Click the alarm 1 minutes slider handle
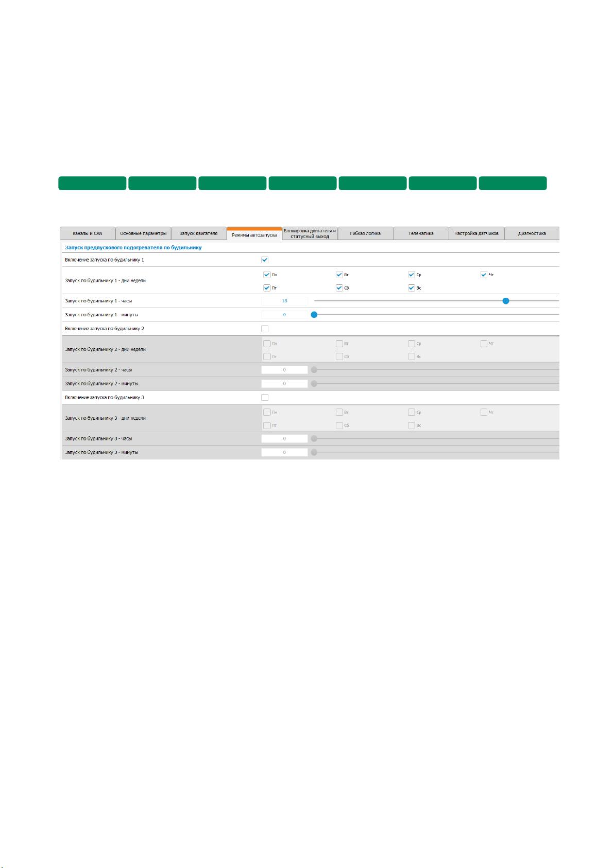The height and width of the screenshot is (868, 614). (314, 315)
